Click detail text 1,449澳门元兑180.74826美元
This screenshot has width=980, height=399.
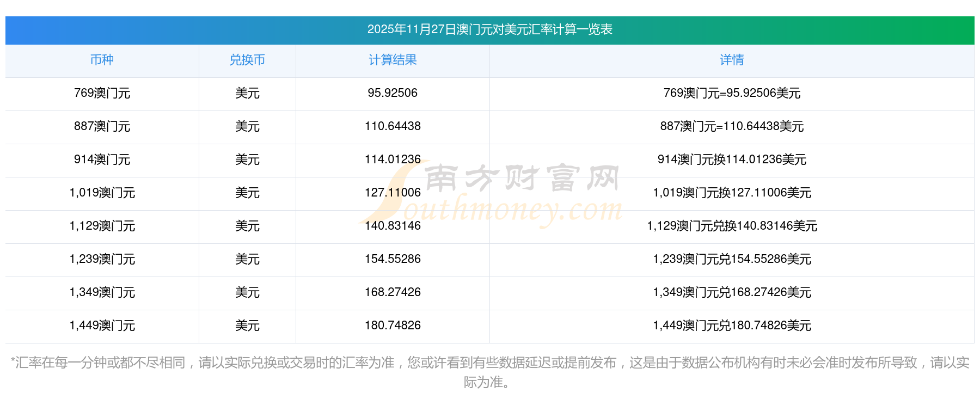click(732, 326)
